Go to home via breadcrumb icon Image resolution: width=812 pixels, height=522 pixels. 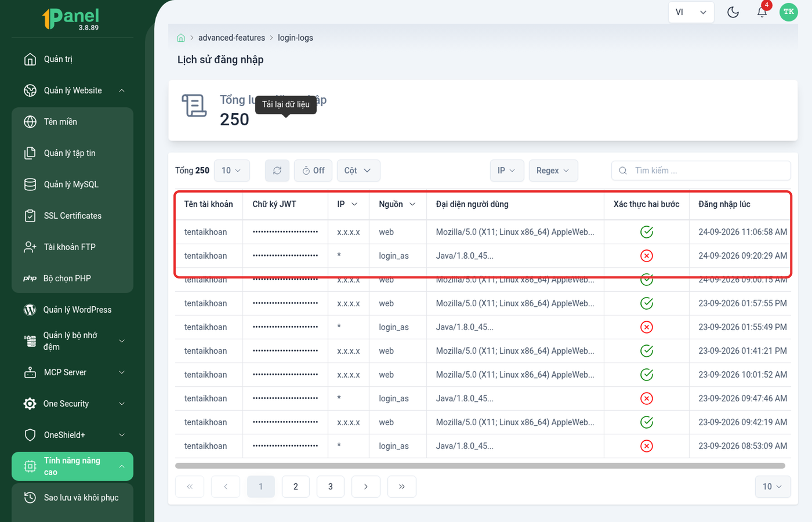181,38
